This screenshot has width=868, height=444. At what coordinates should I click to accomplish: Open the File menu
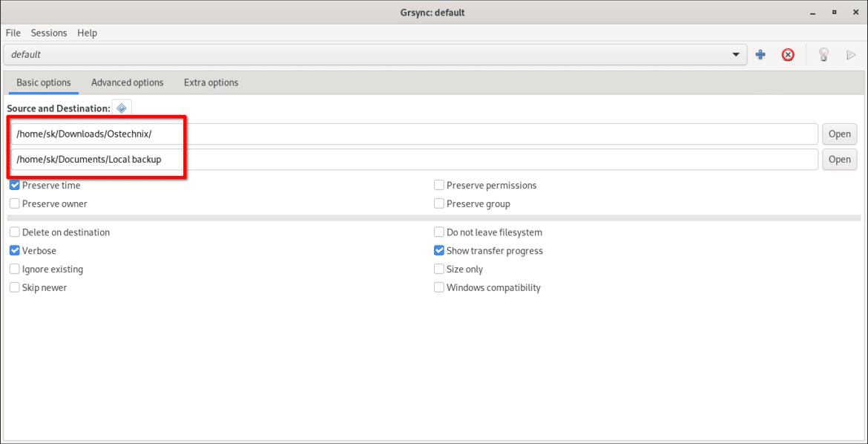(x=13, y=33)
